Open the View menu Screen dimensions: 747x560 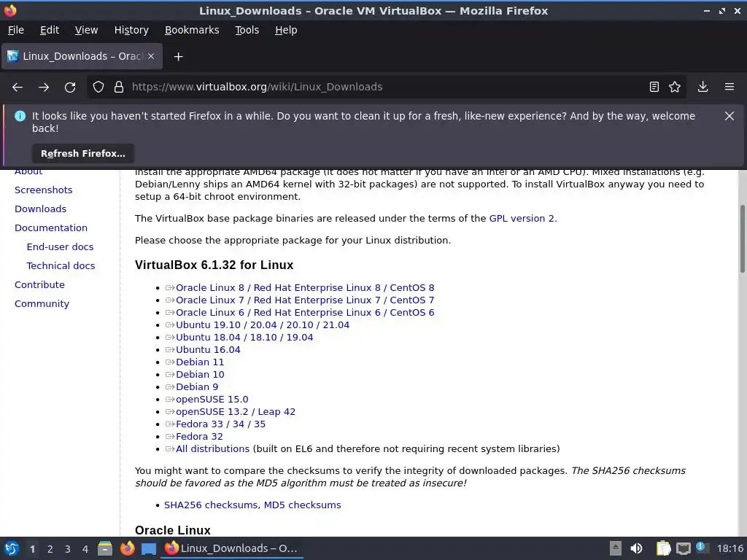click(86, 30)
